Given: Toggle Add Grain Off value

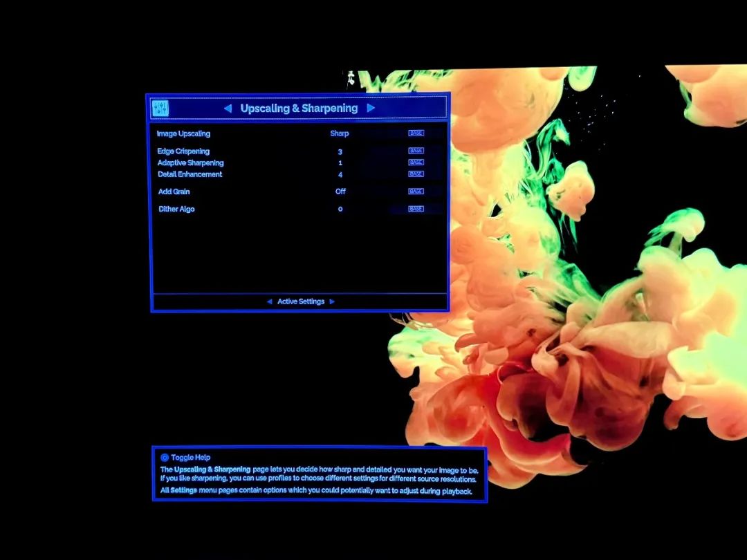Looking at the screenshot, I should tap(340, 192).
